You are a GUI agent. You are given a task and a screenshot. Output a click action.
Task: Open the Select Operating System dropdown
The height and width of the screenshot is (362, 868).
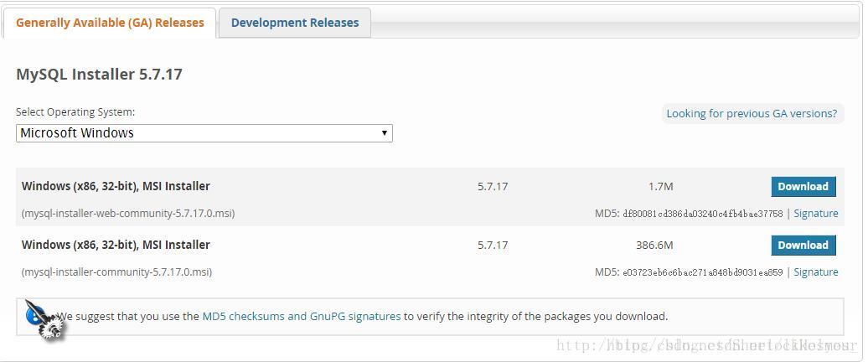pos(204,133)
